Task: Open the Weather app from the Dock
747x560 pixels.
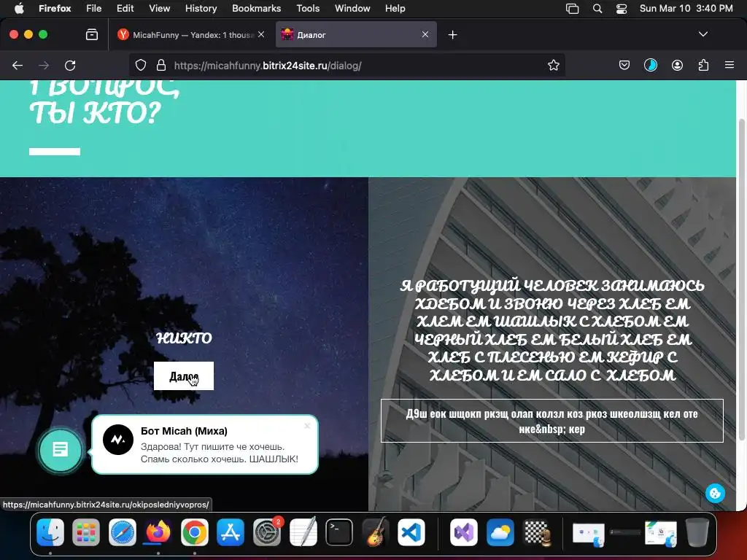Action: 500,532
